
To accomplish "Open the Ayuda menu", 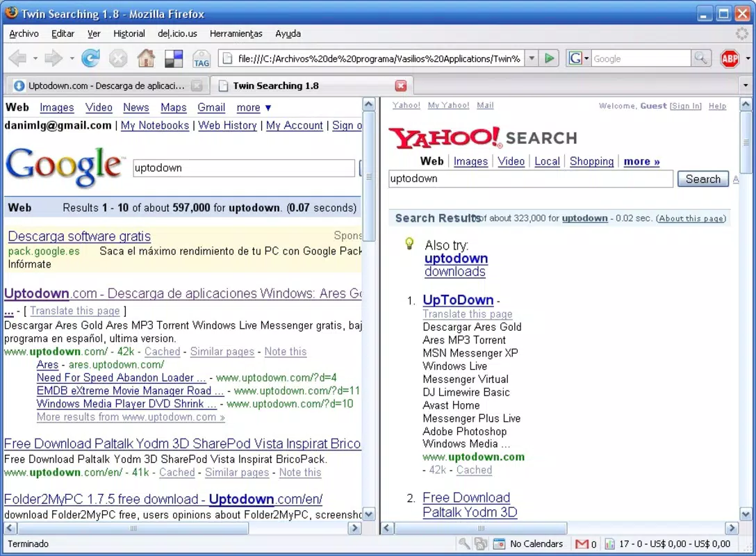I will click(288, 33).
